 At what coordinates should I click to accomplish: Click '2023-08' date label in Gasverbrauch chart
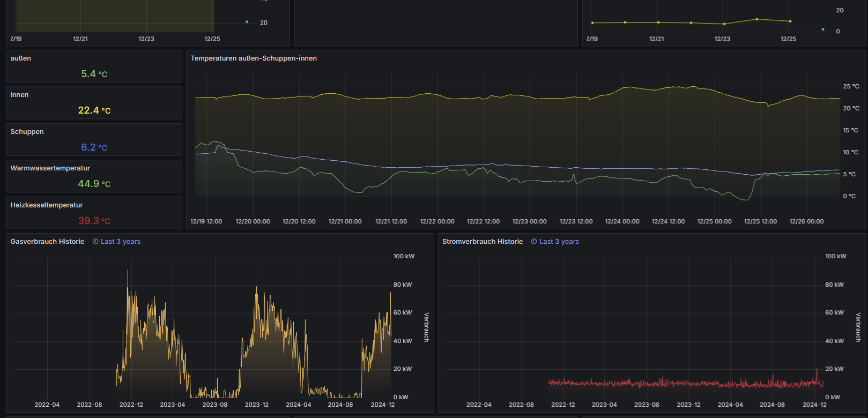coord(215,405)
